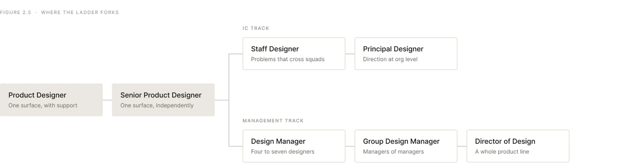Image resolution: width=644 pixels, height=168 pixels.
Task: Click 'Direction at org level' description
Action: (390, 59)
